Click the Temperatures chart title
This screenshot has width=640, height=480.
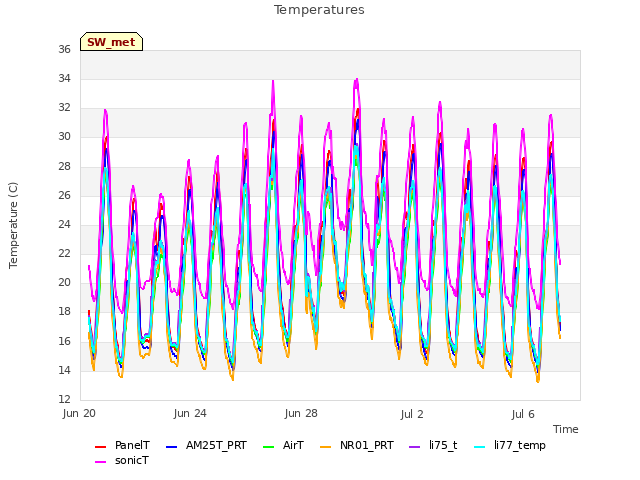pos(319,10)
